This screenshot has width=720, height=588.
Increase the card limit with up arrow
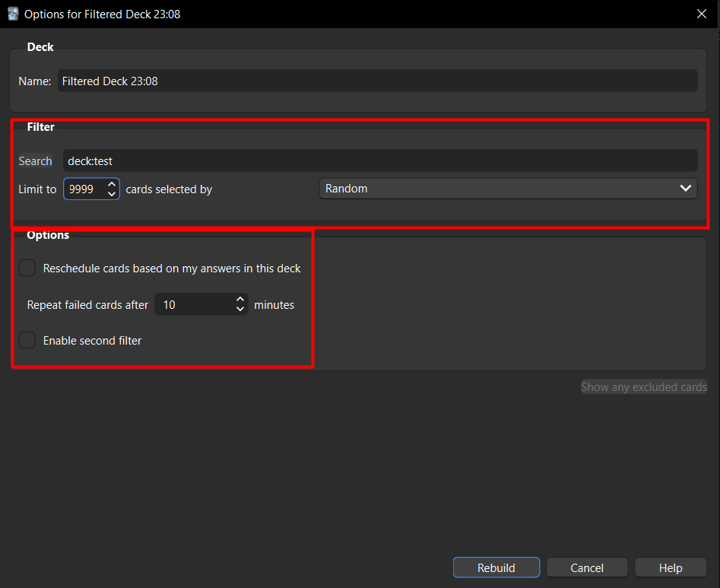click(x=112, y=184)
